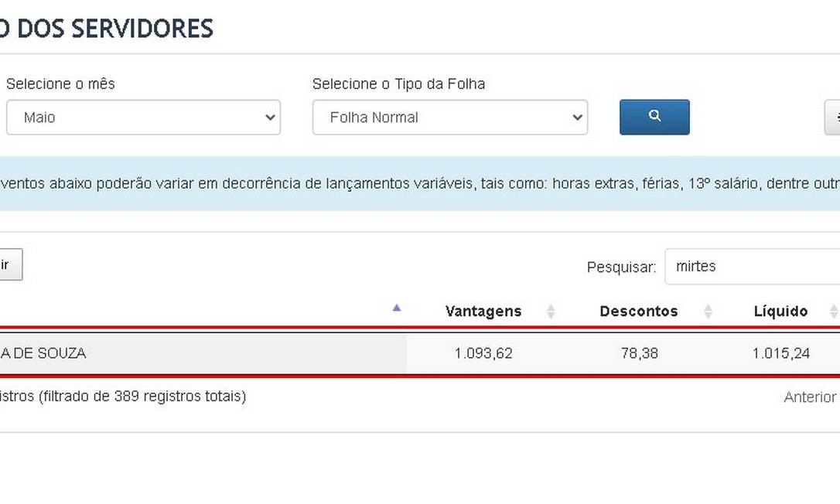840x504 pixels.
Task: Click the chevron arrow of the month selector
Action: pos(269,117)
